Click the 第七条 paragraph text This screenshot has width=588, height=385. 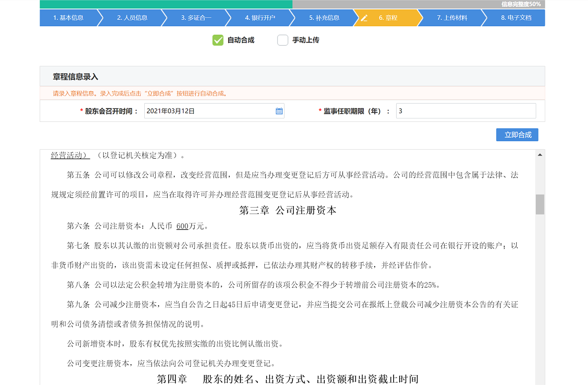point(285,255)
